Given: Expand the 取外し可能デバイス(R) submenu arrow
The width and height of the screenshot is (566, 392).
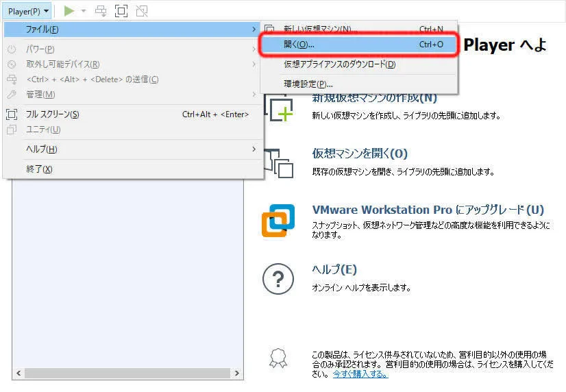Looking at the screenshot, I should point(254,64).
